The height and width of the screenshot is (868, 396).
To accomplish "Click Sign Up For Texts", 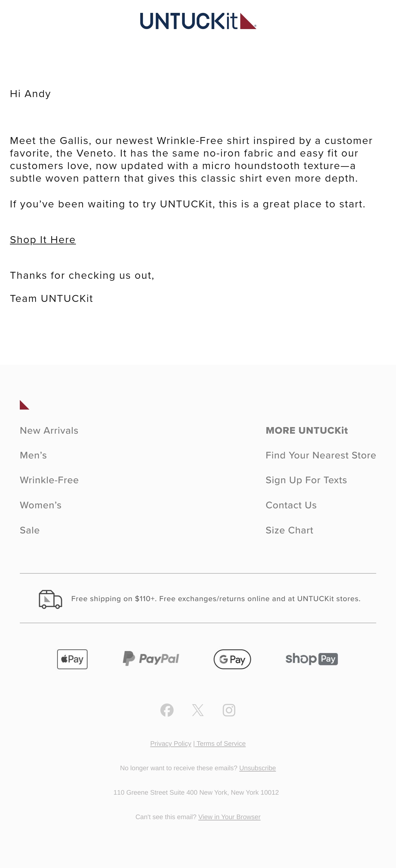I will (306, 480).
